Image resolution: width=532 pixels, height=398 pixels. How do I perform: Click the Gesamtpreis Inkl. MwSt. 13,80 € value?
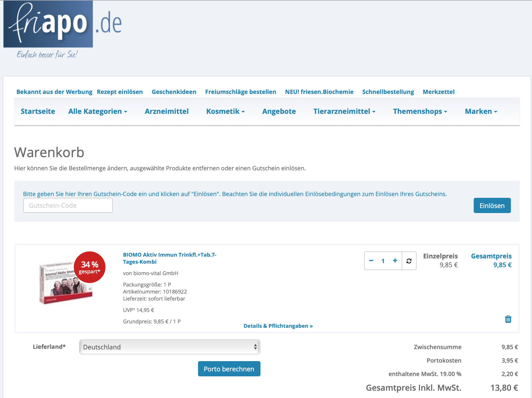tap(504, 388)
